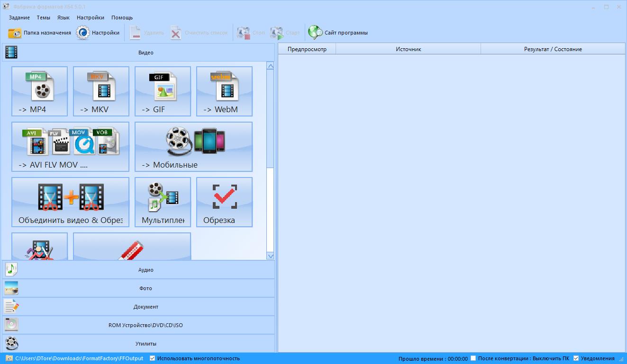Click the Папка назначения toolbar button
This screenshot has width=627, height=364.
pos(40,33)
